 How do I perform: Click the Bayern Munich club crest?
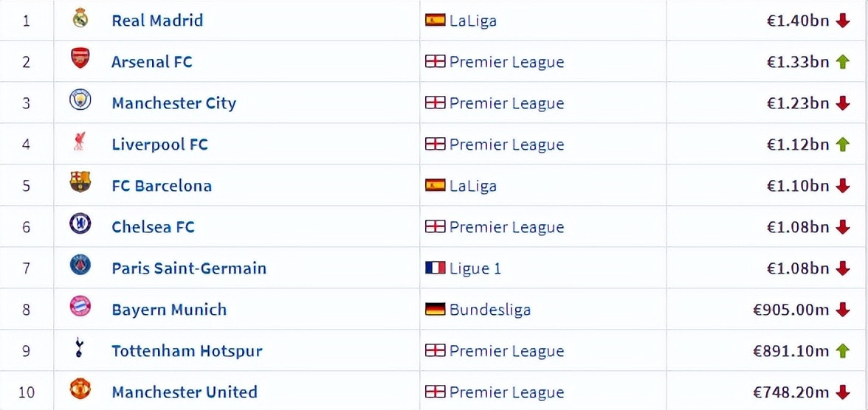(x=80, y=307)
